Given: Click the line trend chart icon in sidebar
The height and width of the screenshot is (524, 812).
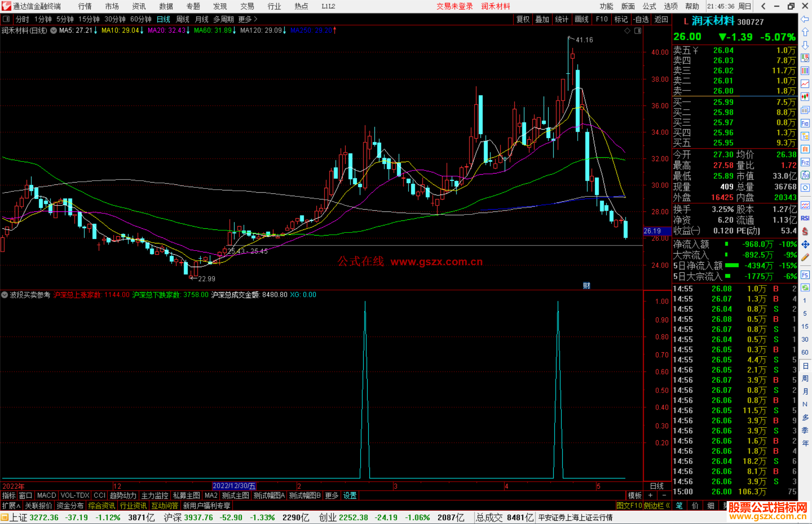Looking at the screenshot, I should pyautogui.click(x=805, y=84).
